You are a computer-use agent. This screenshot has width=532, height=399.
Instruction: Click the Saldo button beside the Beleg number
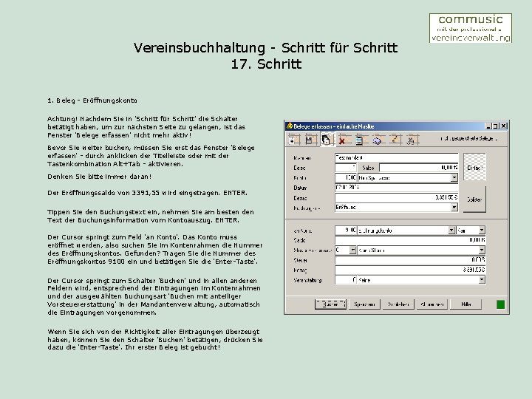[x=368, y=168]
